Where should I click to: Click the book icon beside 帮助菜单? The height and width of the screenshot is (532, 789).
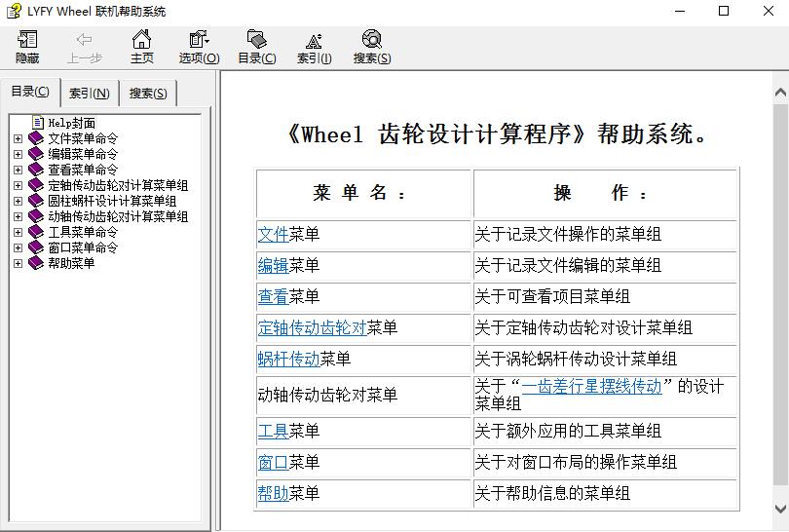pos(36,263)
